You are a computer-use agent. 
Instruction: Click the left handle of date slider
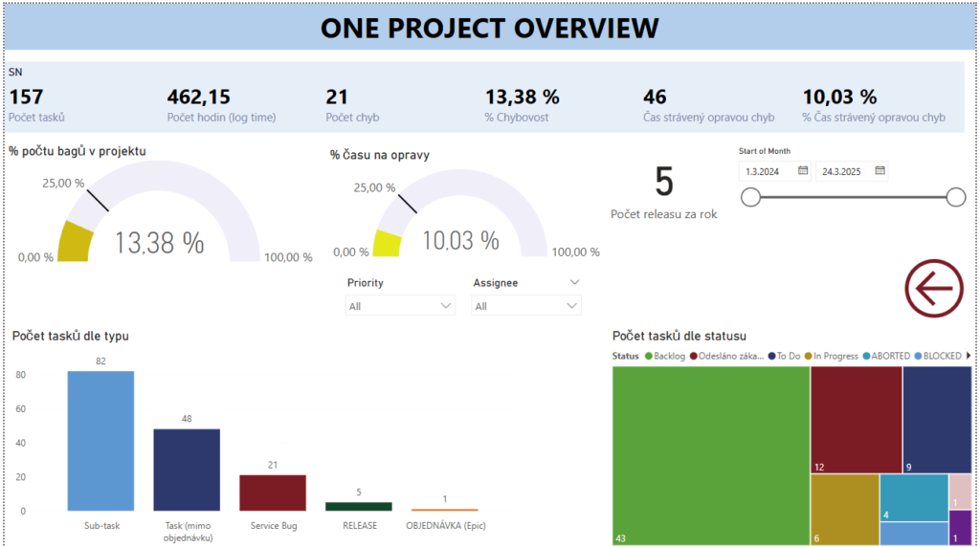tap(751, 197)
